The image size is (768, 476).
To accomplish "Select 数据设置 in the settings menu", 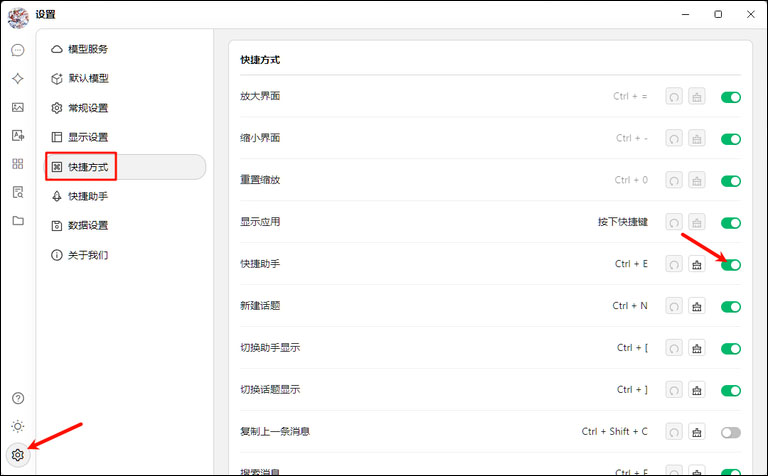I will click(88, 225).
